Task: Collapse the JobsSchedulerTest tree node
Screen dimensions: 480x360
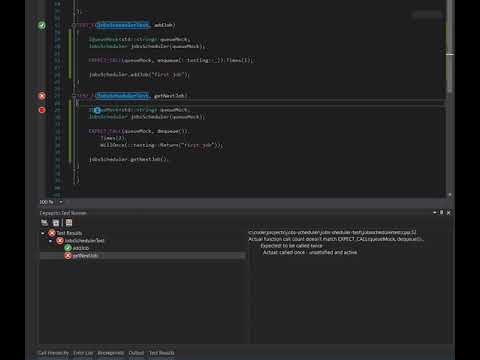Action: click(51, 241)
